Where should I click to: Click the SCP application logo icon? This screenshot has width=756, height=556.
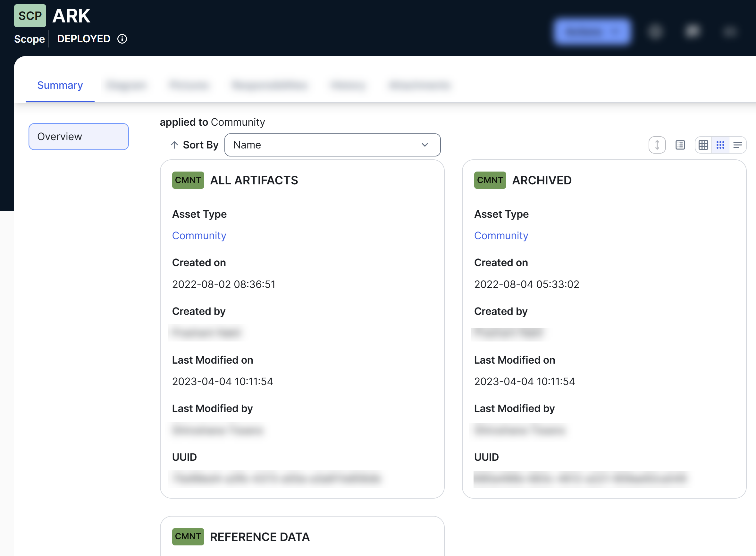point(29,16)
